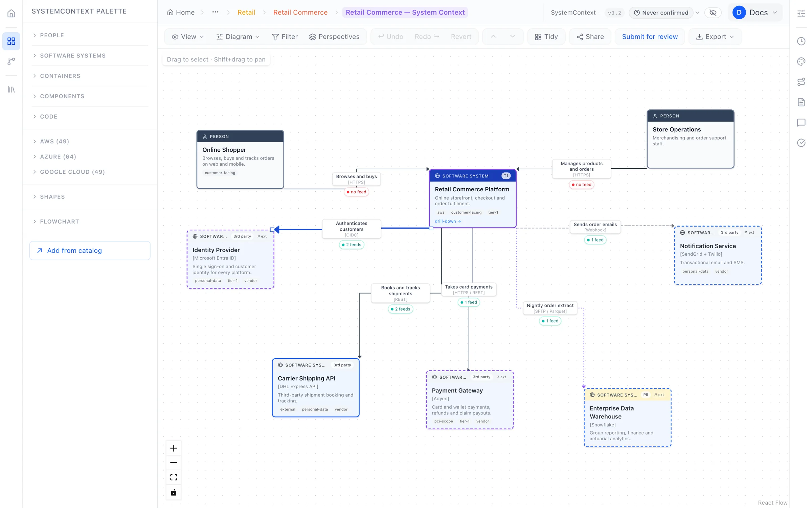Expand the CONTAINERS palette section

(91, 76)
